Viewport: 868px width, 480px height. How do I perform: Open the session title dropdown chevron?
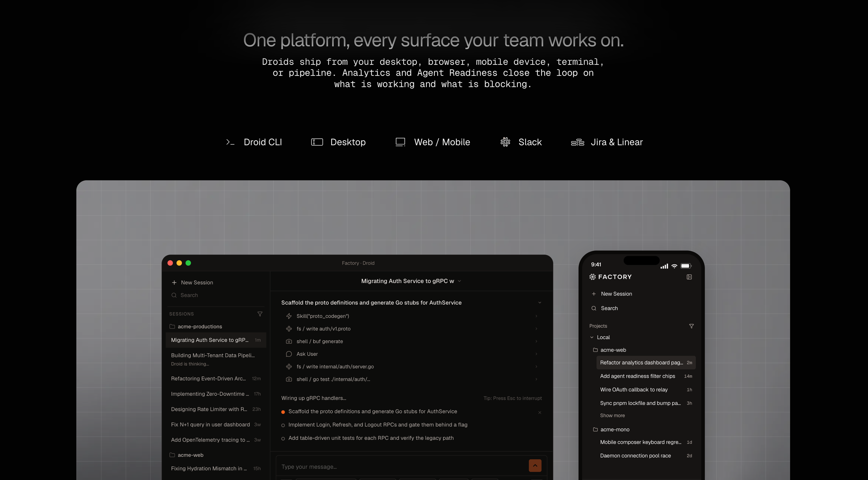(459, 281)
